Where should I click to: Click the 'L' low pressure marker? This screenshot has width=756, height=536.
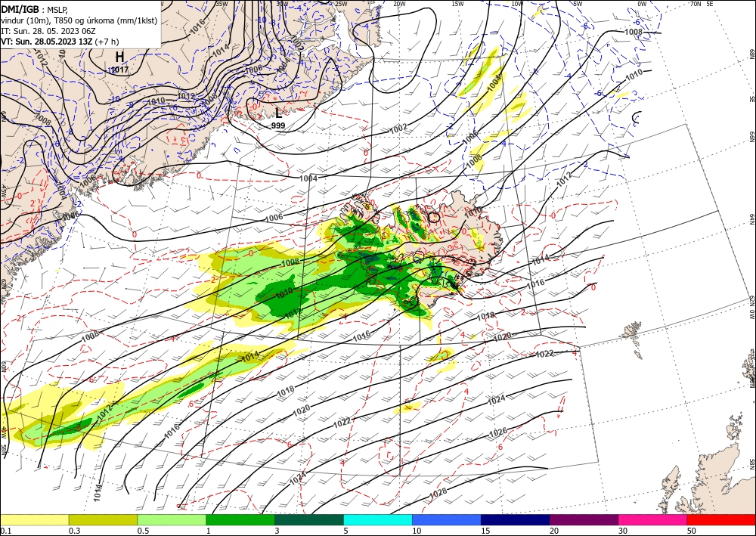point(279,113)
